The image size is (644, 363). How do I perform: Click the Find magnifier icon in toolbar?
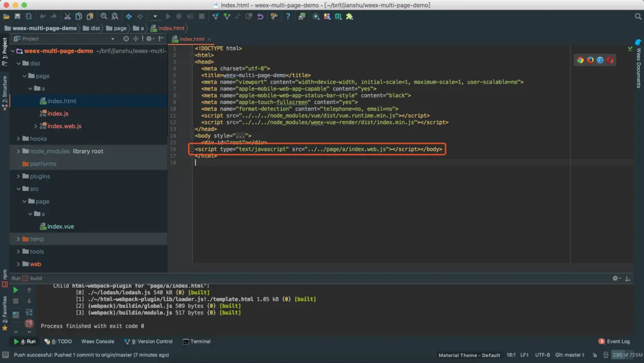104,17
